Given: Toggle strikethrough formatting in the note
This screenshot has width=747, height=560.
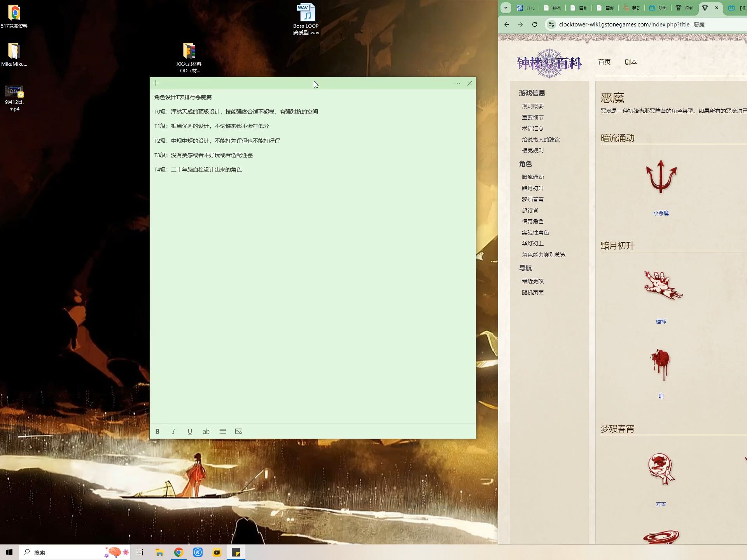Looking at the screenshot, I should point(206,431).
